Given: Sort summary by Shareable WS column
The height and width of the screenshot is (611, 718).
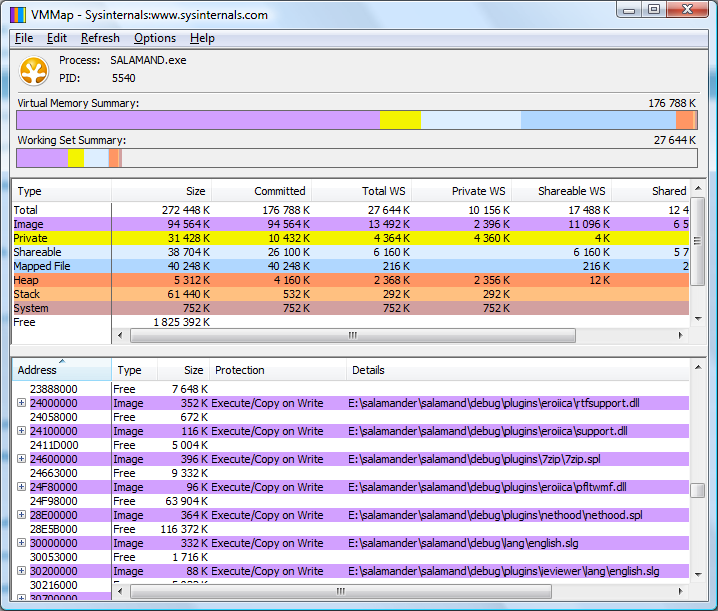Looking at the screenshot, I should [562, 191].
